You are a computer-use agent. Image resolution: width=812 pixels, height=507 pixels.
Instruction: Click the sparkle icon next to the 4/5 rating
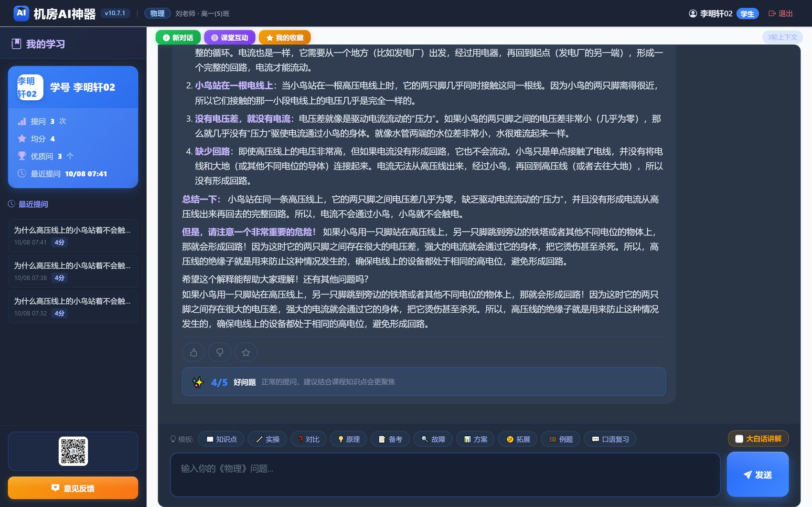click(x=198, y=382)
